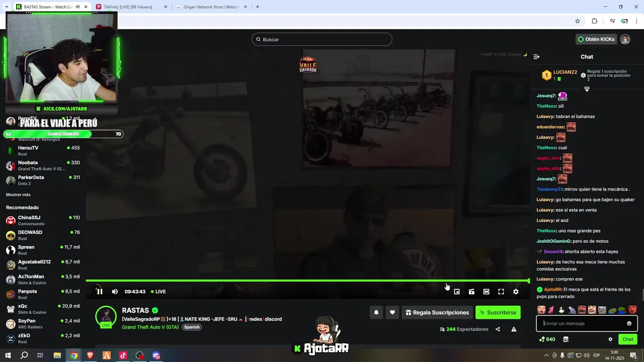This screenshot has height=362, width=644.
Task: Open a new browser tab
Action: (258, 7)
